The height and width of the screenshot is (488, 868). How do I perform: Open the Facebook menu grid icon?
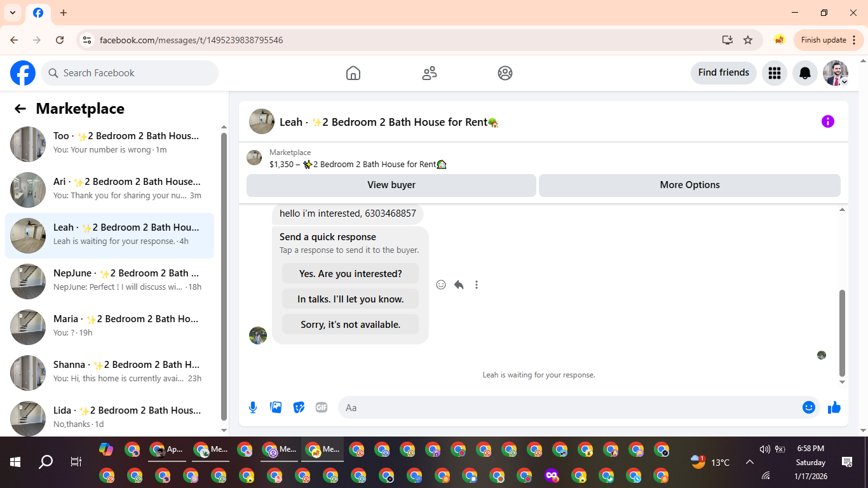click(774, 73)
